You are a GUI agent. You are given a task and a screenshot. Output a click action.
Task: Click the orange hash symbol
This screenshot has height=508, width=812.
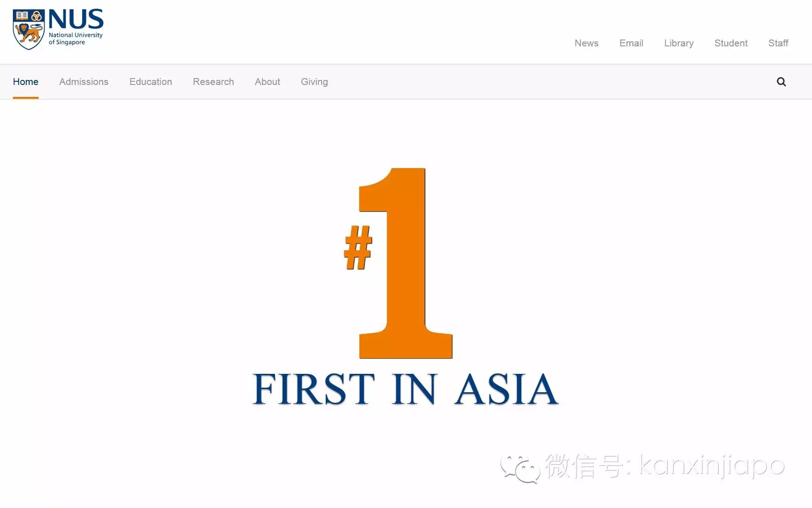358,247
